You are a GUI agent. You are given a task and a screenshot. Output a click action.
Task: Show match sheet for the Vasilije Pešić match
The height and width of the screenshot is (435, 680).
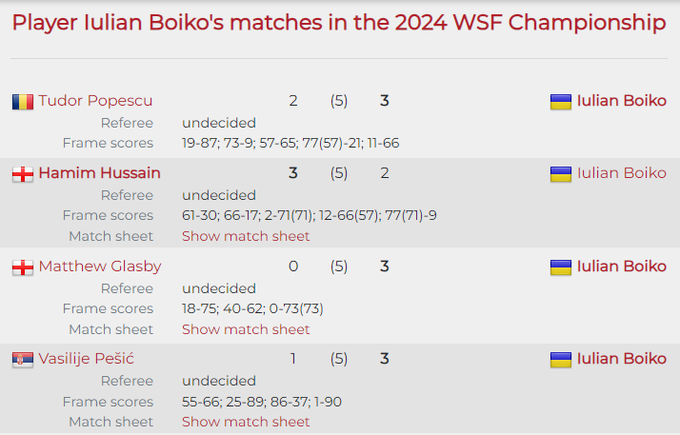click(x=246, y=422)
